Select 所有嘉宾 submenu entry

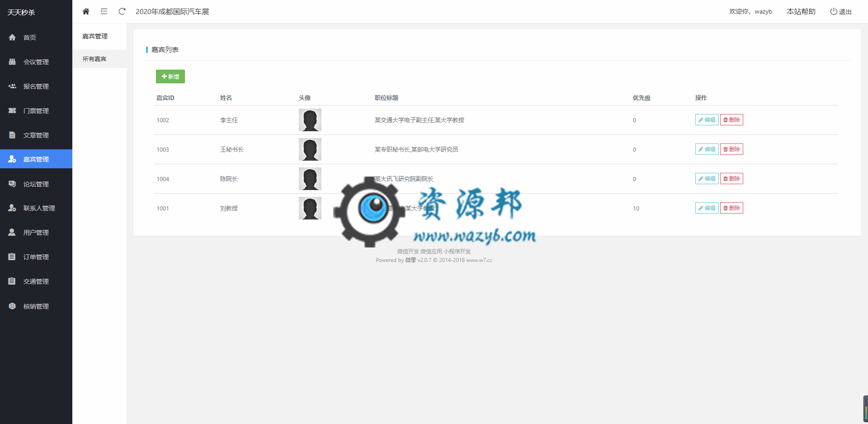(99, 59)
